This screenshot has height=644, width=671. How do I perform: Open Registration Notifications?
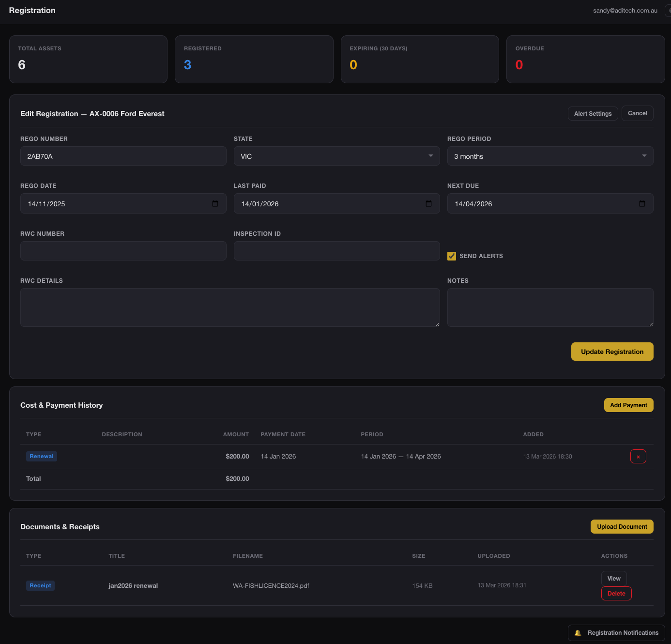(616, 633)
